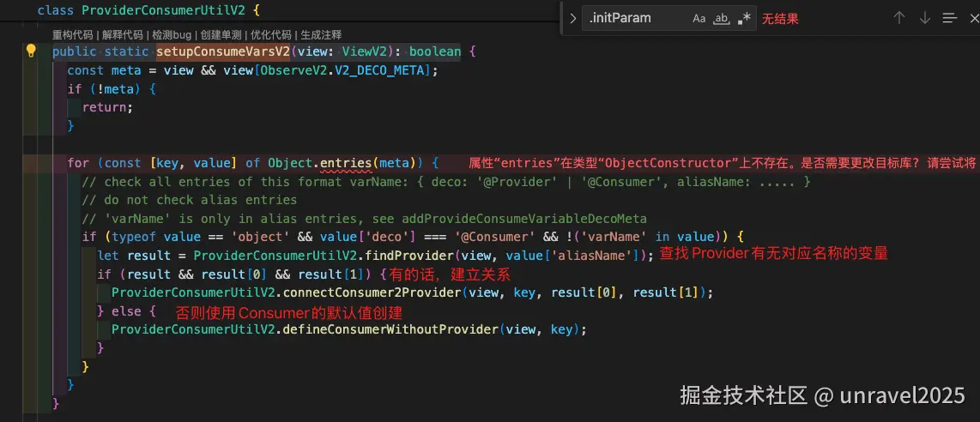This screenshot has width=980, height=422.
Task: Toggle Find in Selection icon
Action: point(950,18)
